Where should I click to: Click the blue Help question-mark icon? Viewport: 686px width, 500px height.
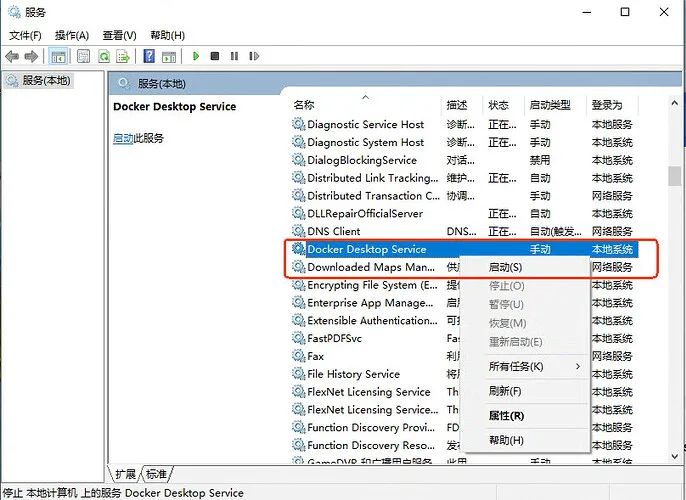[x=149, y=56]
